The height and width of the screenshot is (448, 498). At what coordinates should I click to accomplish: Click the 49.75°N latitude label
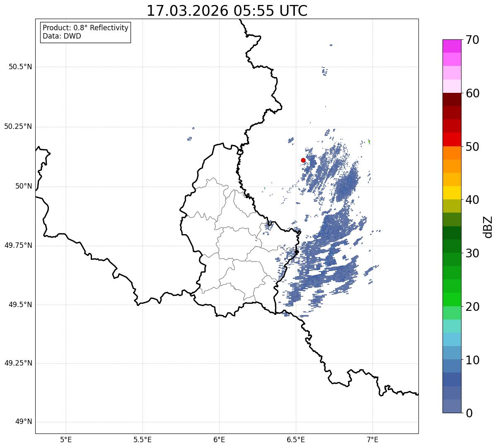[18, 245]
